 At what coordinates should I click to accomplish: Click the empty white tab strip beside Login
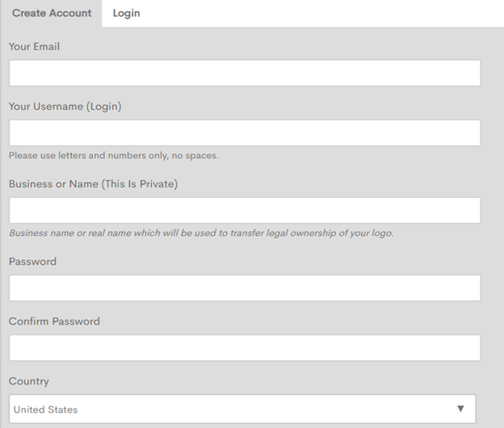pyautogui.click(x=321, y=13)
